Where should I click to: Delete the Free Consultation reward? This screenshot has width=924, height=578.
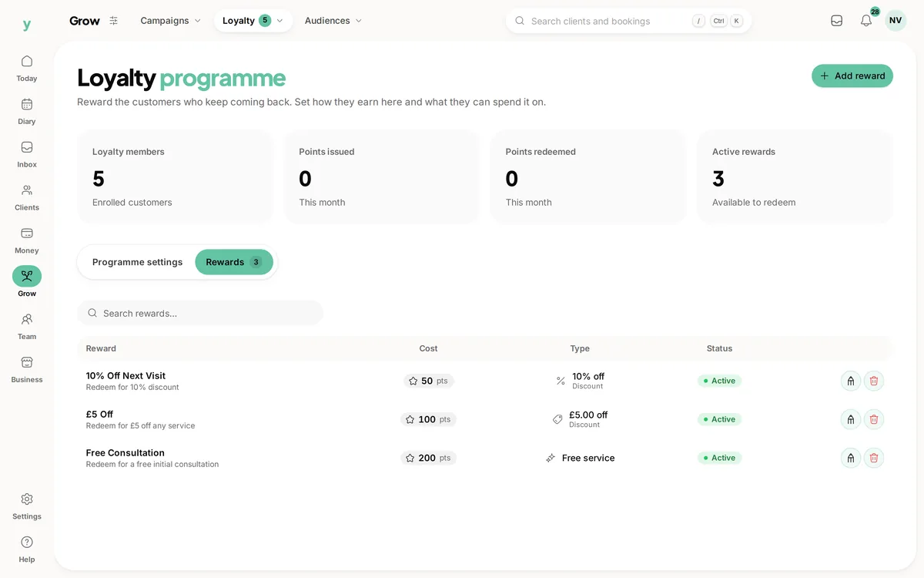874,458
